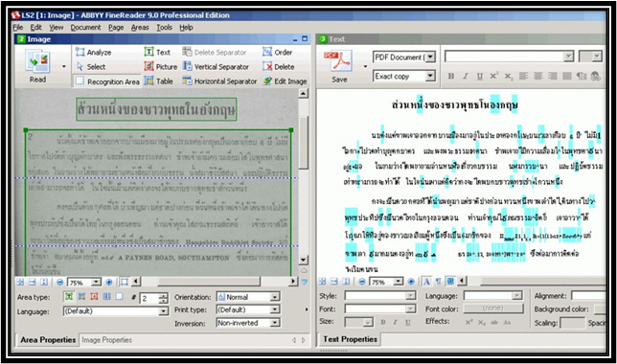This screenshot has height=364, width=617.
Task: Click the Font color (none) button
Action: pos(493,308)
